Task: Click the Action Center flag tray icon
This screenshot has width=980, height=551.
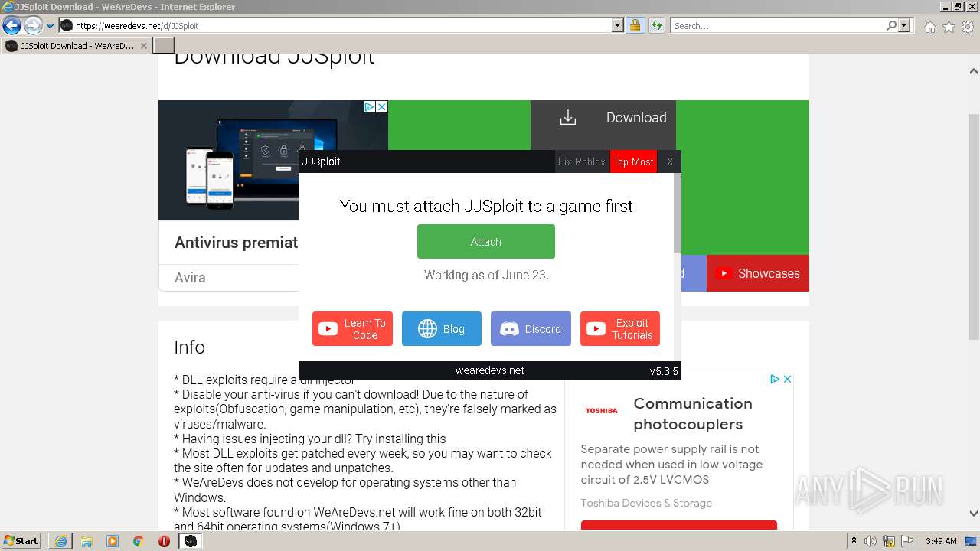Action: click(x=906, y=541)
